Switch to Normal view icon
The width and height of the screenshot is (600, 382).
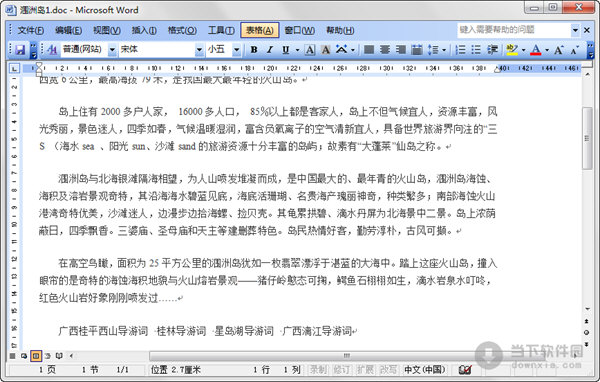coord(13,356)
